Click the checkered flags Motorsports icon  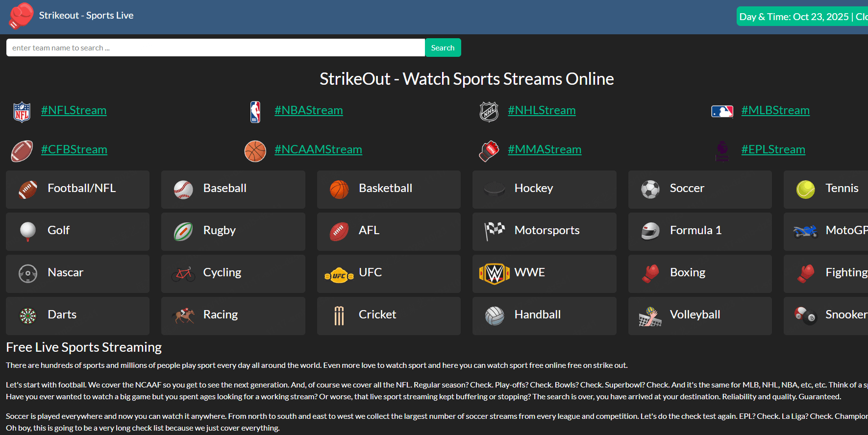(x=494, y=231)
